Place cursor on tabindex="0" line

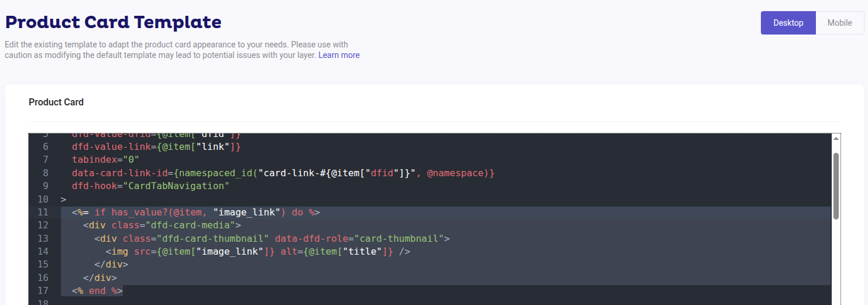coord(105,159)
